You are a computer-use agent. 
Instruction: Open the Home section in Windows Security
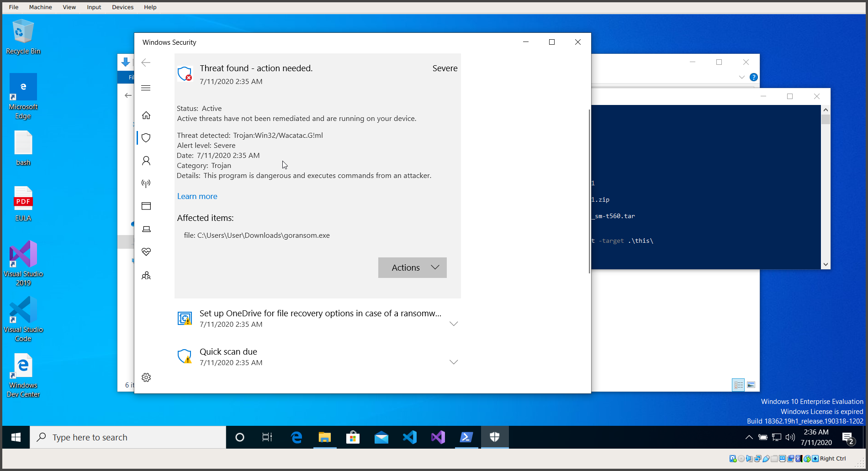click(146, 115)
